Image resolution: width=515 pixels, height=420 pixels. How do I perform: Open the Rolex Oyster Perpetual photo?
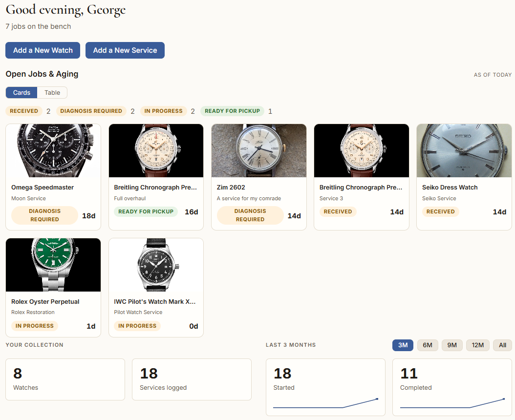53,265
